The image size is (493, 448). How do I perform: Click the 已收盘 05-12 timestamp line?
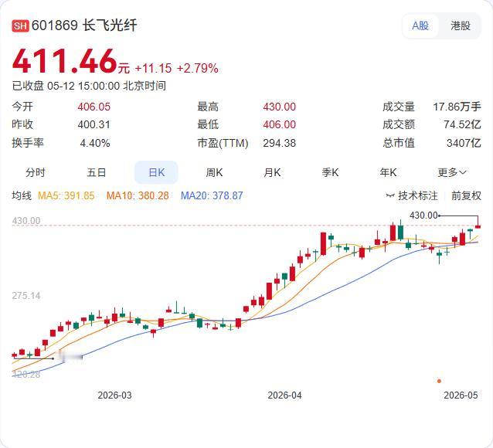click(x=89, y=86)
